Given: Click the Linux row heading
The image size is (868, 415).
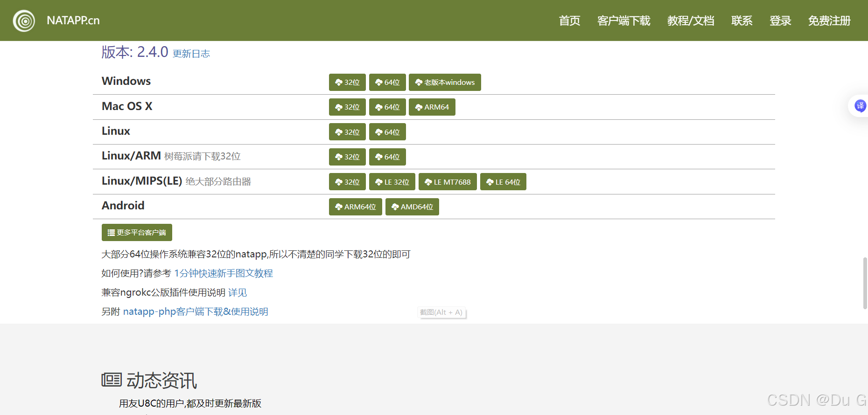Looking at the screenshot, I should (116, 131).
